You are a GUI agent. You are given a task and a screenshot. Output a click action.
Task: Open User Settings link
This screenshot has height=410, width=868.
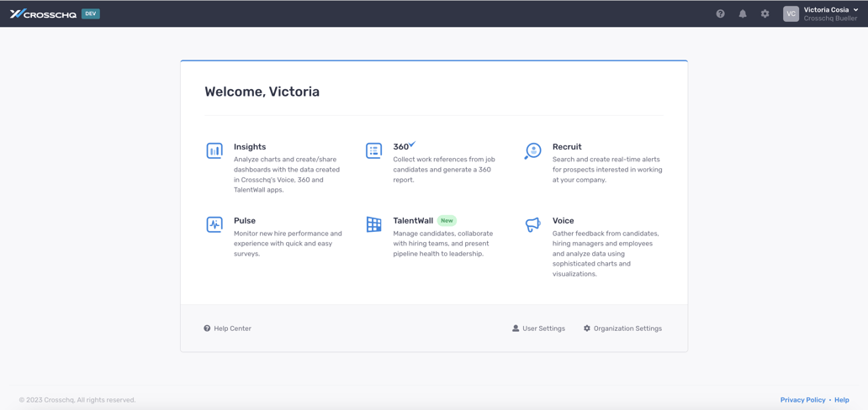point(543,329)
